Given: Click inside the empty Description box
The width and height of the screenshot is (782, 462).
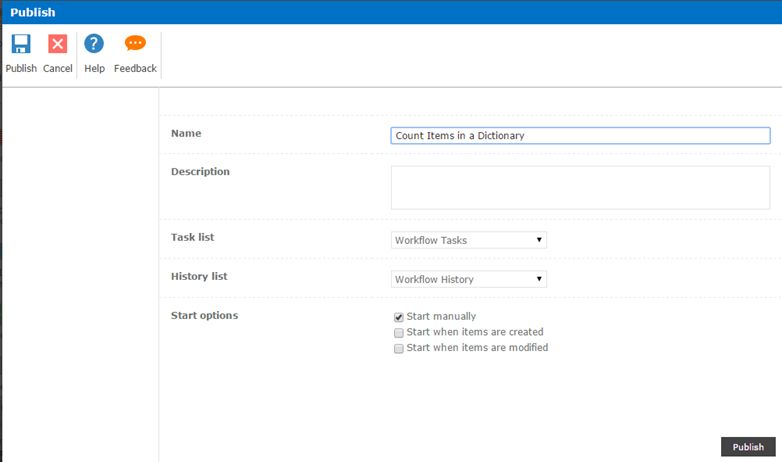Looking at the screenshot, I should click(580, 187).
